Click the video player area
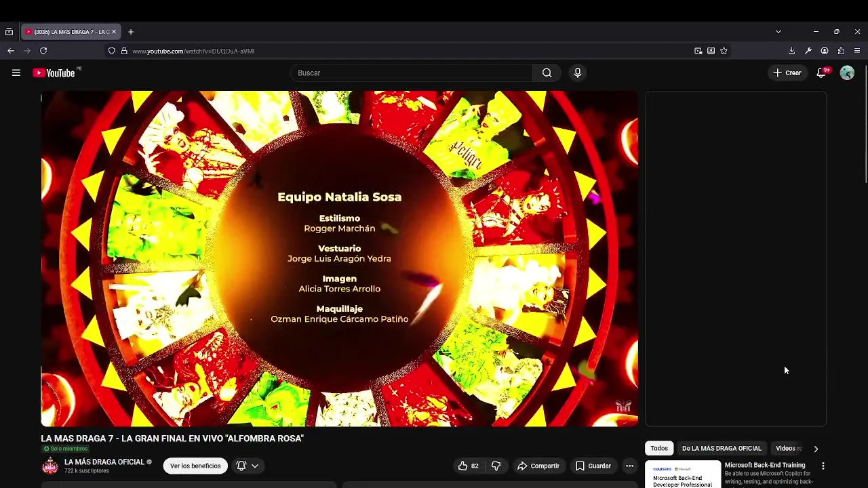Image resolution: width=868 pixels, height=488 pixels. click(x=339, y=259)
